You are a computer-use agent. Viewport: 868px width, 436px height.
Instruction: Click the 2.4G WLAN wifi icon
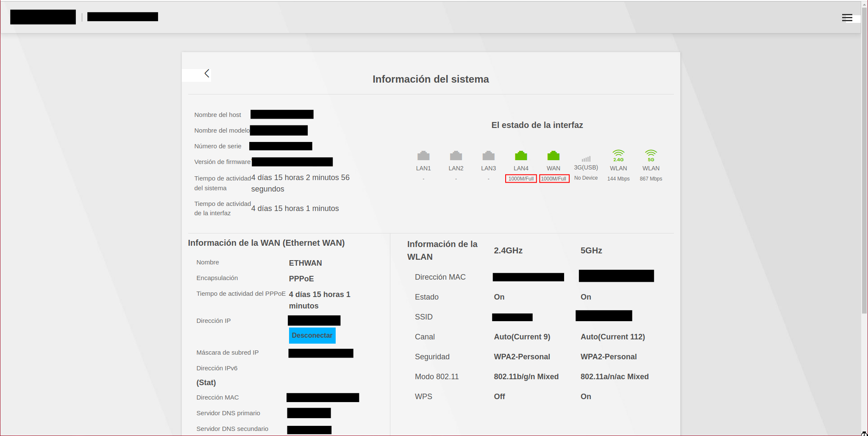tap(618, 156)
